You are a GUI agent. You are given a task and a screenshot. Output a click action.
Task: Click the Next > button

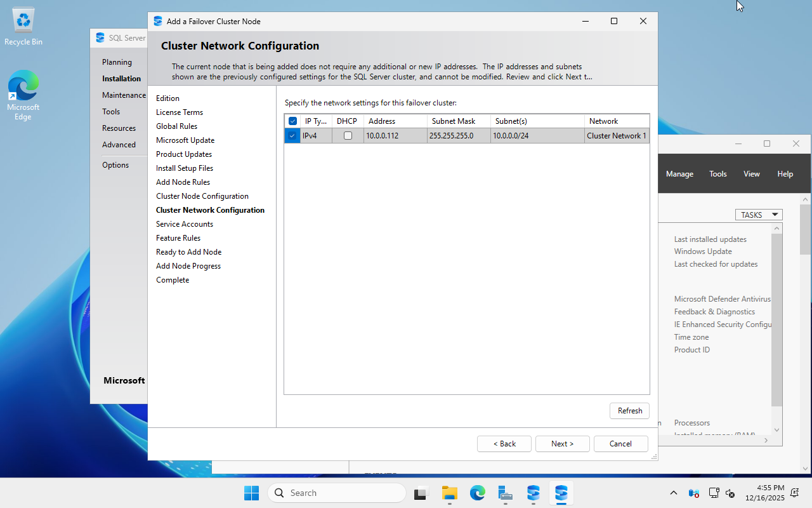coord(562,444)
